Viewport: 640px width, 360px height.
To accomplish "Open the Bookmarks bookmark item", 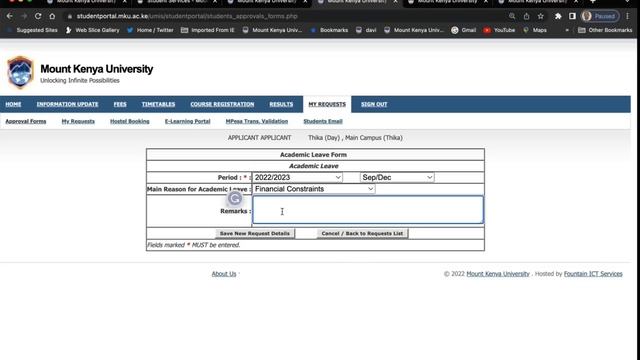I will point(329,30).
